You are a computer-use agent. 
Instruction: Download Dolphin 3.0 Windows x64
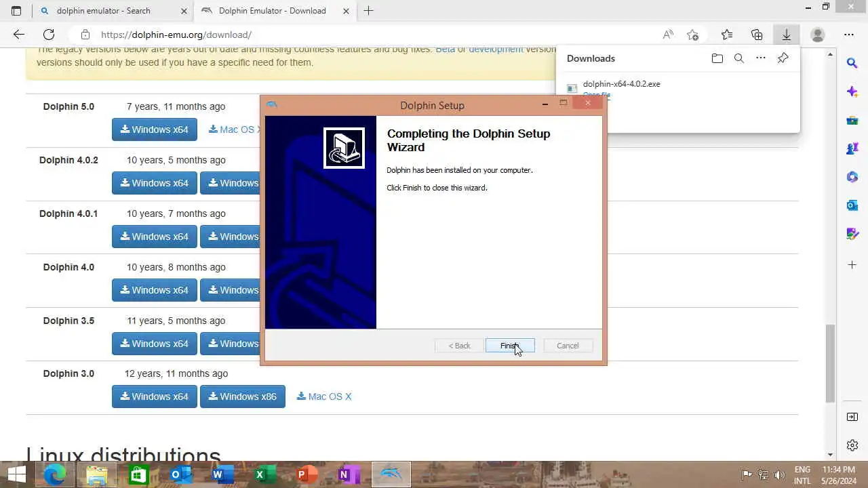pyautogui.click(x=155, y=396)
